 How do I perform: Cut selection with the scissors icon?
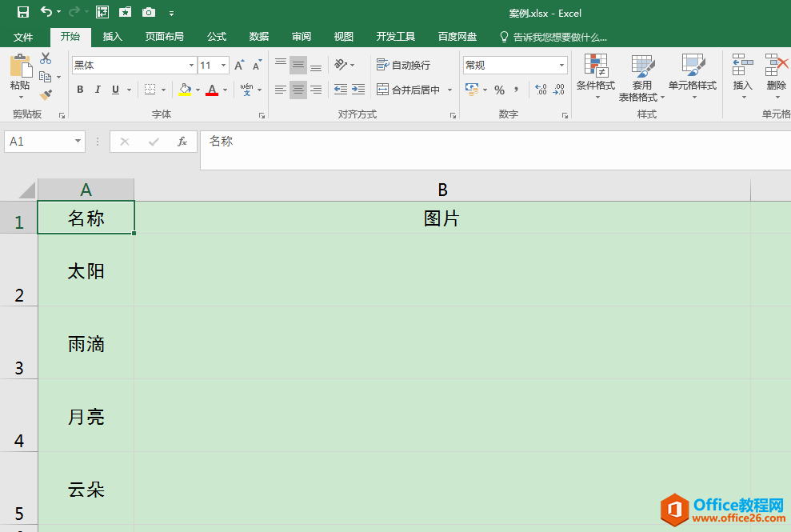point(46,58)
